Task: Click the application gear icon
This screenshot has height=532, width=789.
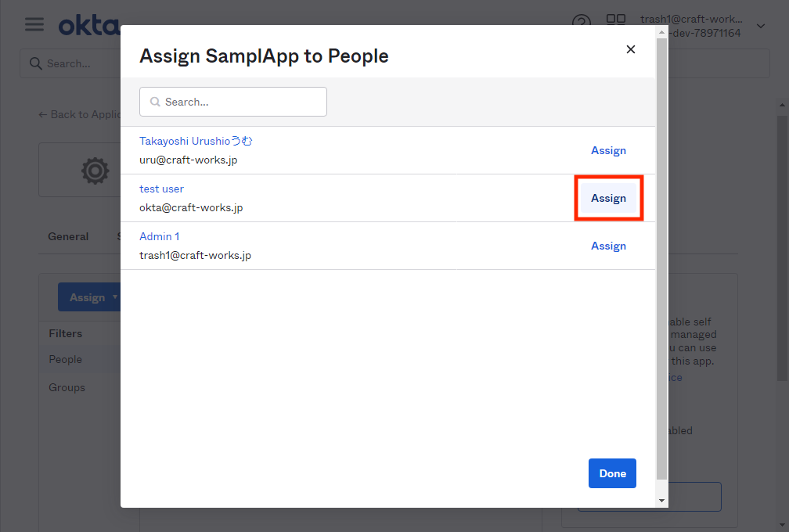Action: (95, 171)
